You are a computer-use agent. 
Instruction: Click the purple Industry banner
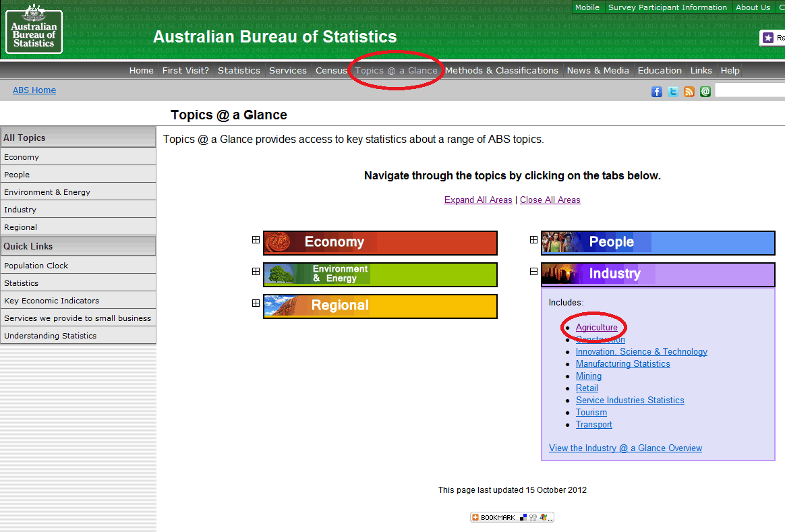658,274
